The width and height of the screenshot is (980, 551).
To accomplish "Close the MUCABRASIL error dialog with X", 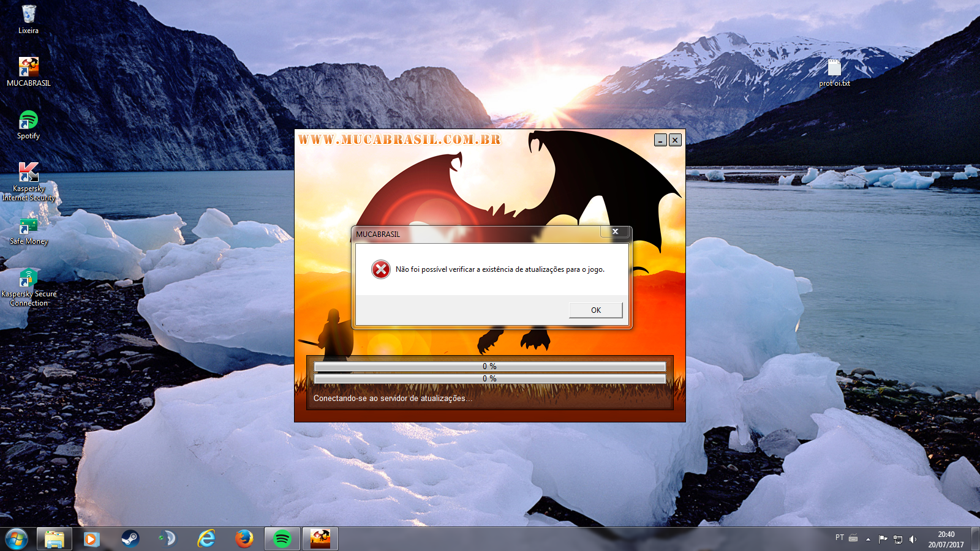I will pyautogui.click(x=615, y=231).
